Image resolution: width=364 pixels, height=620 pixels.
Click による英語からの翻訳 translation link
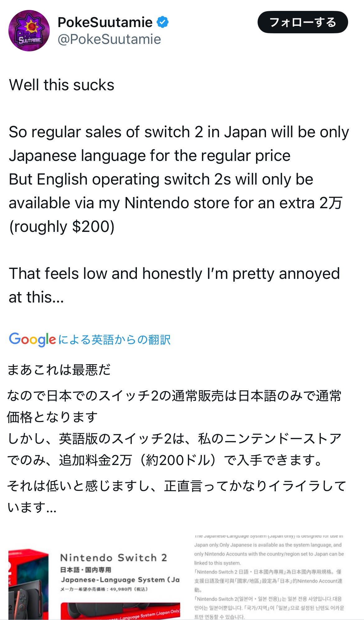click(x=114, y=340)
